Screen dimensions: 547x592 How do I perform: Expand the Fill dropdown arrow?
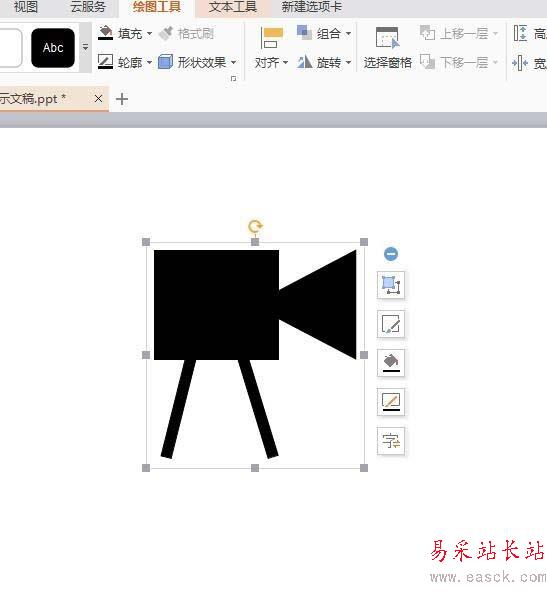click(x=149, y=34)
